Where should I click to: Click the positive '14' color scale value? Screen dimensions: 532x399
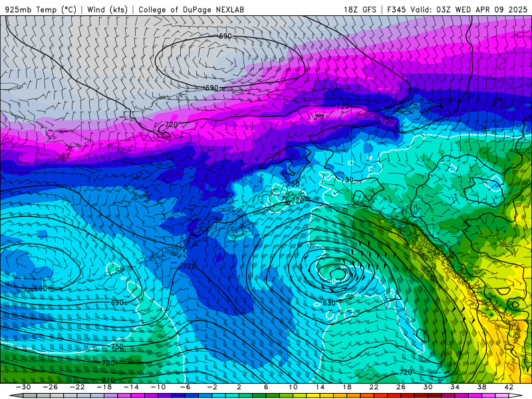point(320,387)
